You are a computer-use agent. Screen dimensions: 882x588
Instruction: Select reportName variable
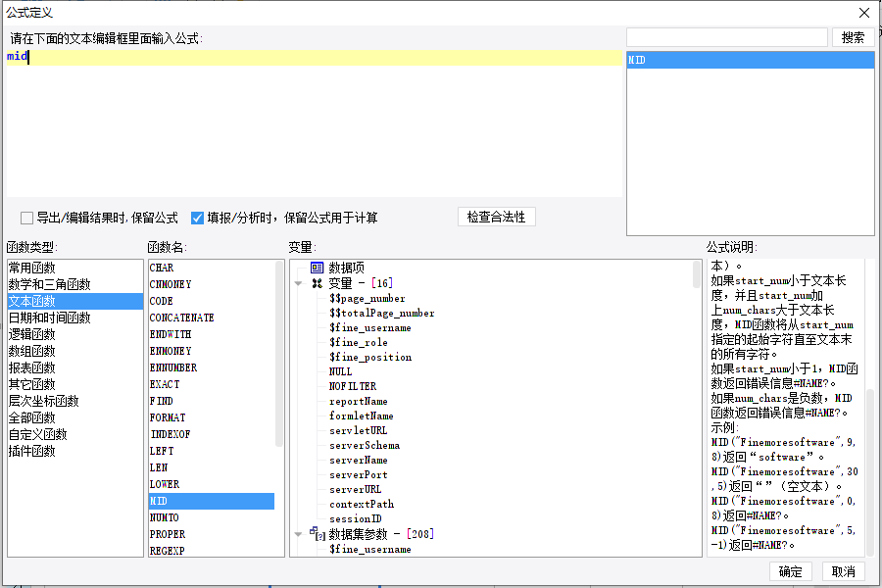click(x=359, y=401)
